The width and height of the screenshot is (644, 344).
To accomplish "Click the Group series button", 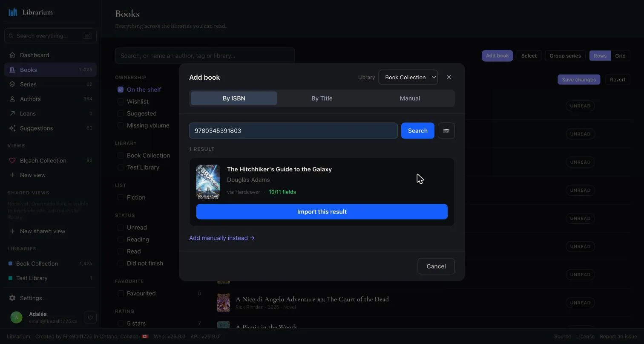I will (565, 56).
